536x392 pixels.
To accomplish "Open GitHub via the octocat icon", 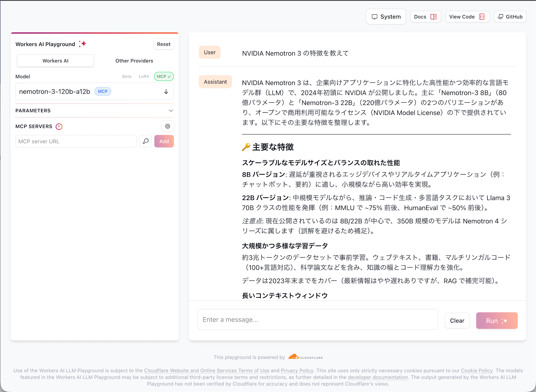I will (500, 17).
